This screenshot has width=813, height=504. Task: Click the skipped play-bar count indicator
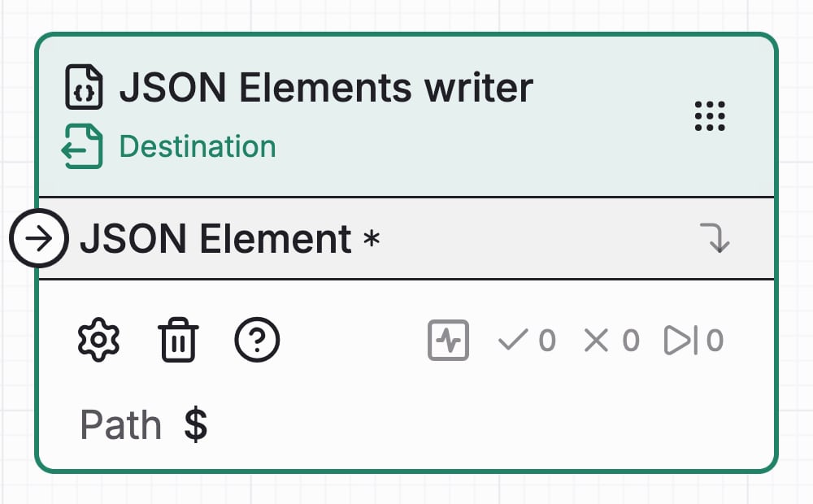693,341
